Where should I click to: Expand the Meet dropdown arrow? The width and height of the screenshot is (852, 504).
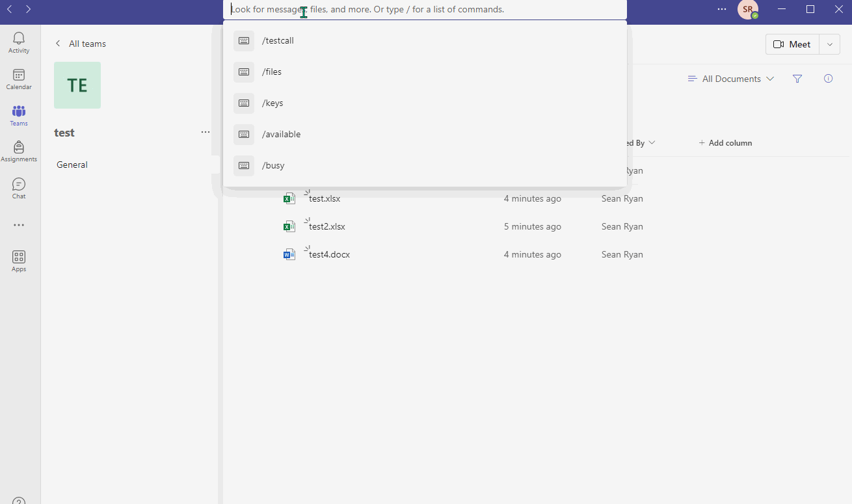coord(829,44)
